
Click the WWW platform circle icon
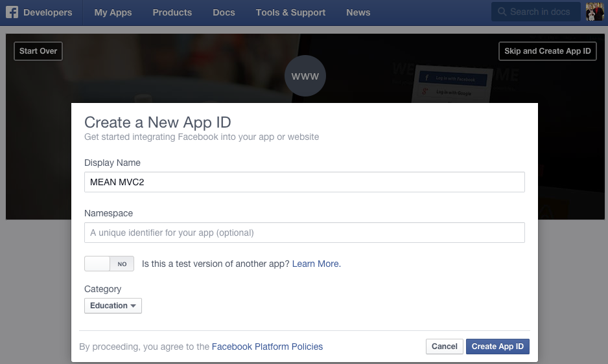(305, 76)
